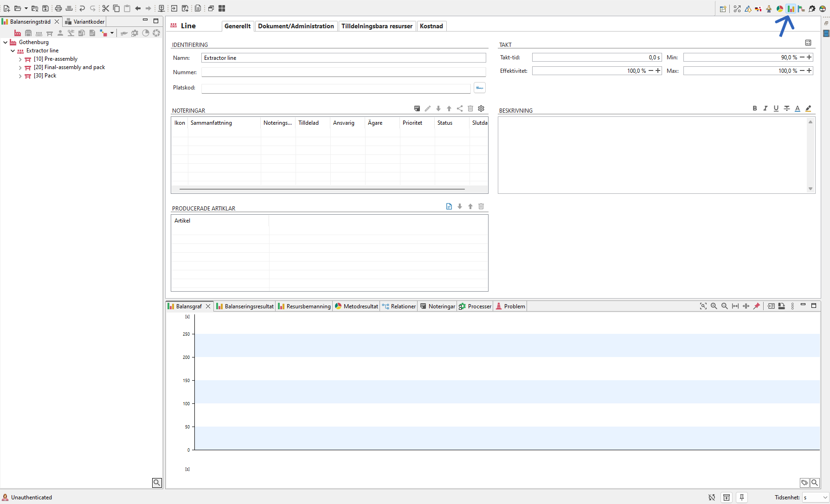830x504 pixels.
Task: Click the zoom in magnifier above the graph
Action: pyautogui.click(x=714, y=306)
